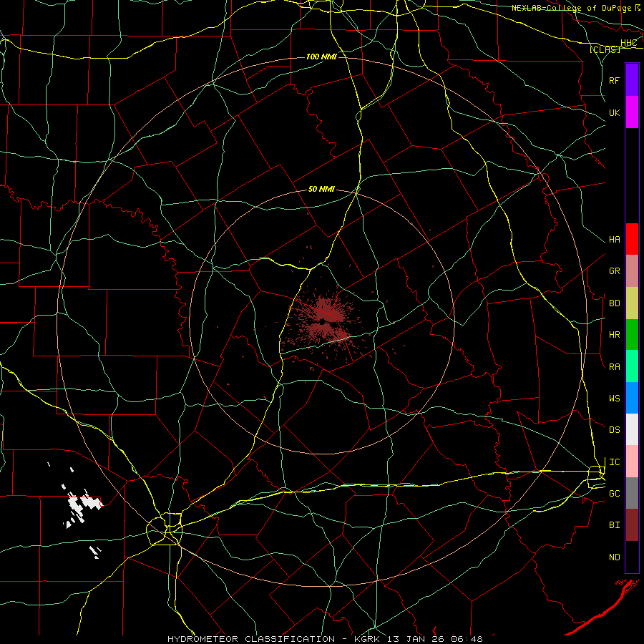Click the purple RF color swatch
644x644 pixels.
(x=632, y=80)
